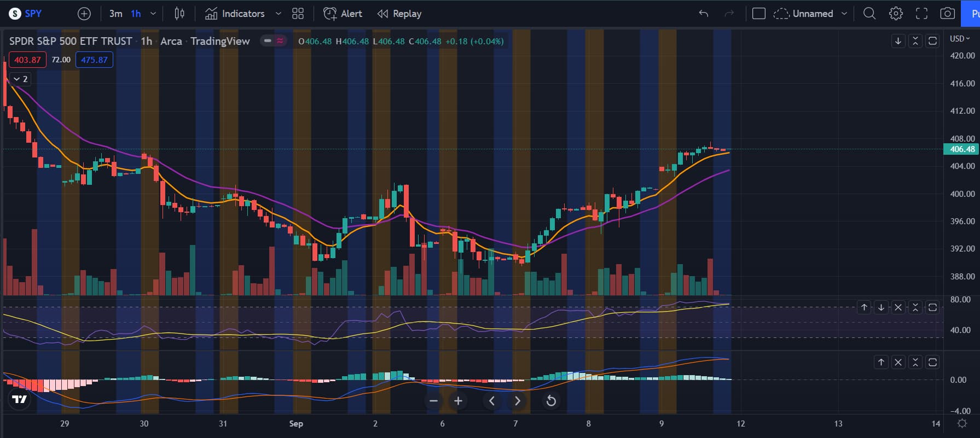Open the USD currency dropdown
Viewport: 980px width, 438px height.
[x=960, y=38]
